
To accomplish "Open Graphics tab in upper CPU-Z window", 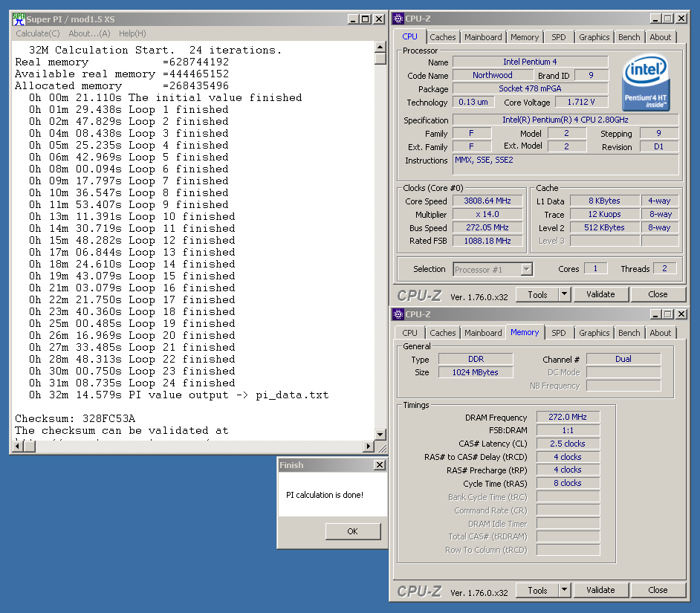I will (594, 37).
